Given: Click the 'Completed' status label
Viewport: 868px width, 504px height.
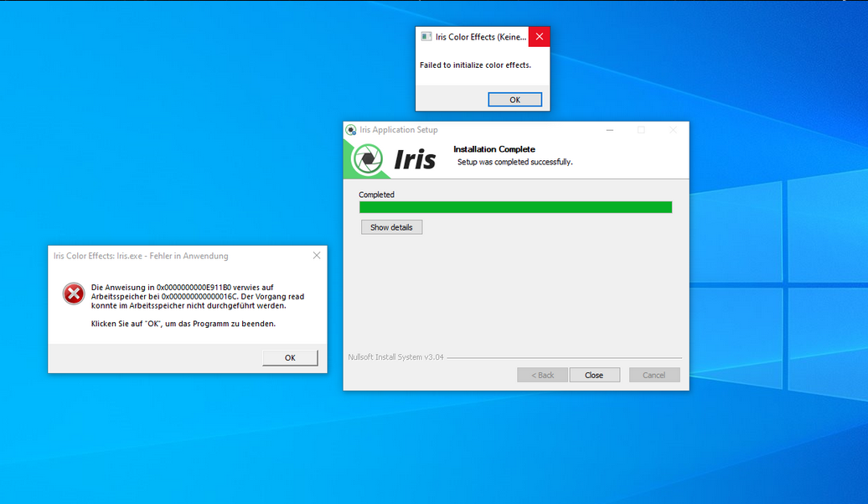Looking at the screenshot, I should [x=376, y=195].
